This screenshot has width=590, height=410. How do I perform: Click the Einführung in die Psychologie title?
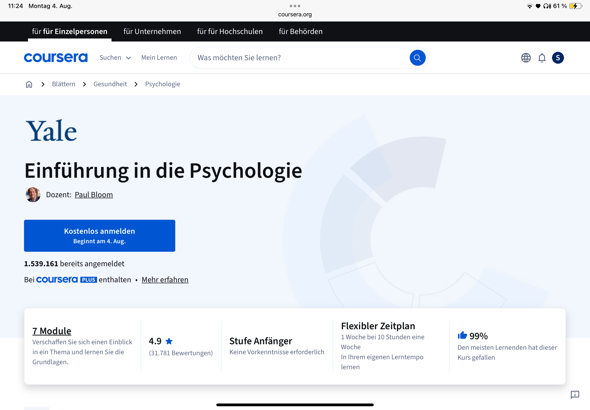[x=163, y=170]
